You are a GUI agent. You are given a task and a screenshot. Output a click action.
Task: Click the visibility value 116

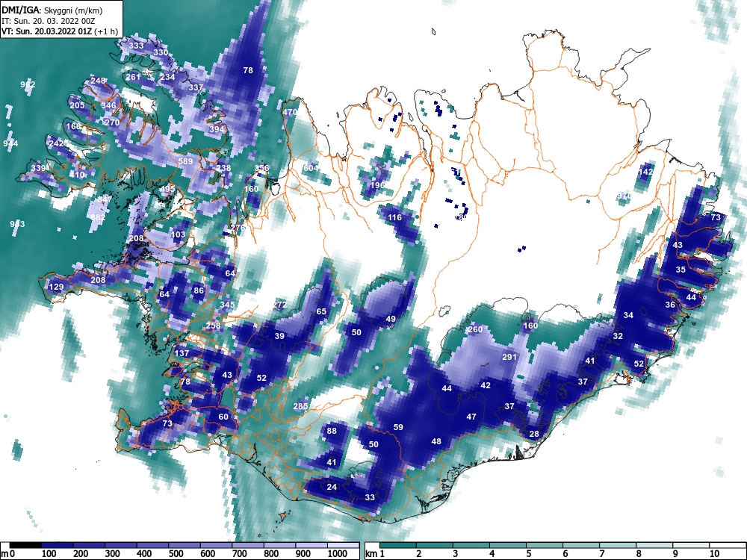pos(394,217)
